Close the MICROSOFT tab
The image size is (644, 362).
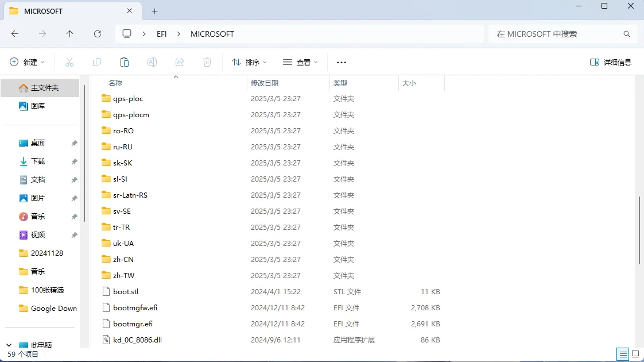(129, 11)
